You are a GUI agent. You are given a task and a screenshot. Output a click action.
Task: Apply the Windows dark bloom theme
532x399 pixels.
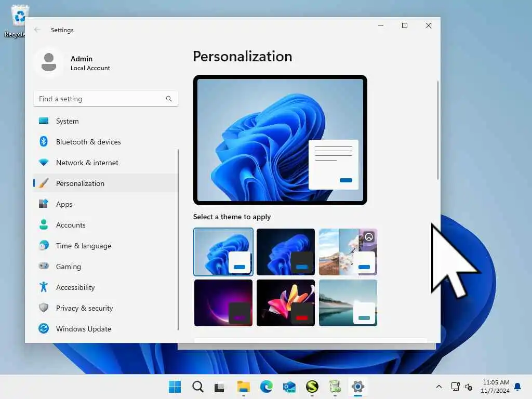point(286,252)
